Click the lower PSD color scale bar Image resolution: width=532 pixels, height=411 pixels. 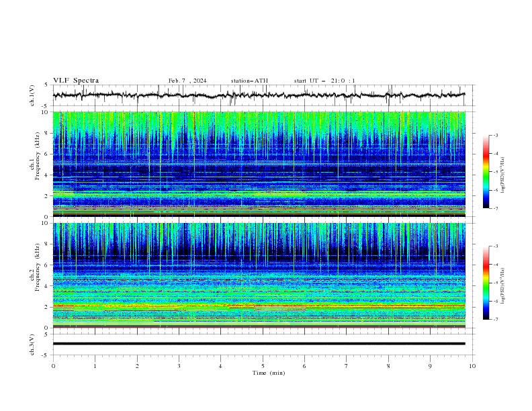click(486, 283)
